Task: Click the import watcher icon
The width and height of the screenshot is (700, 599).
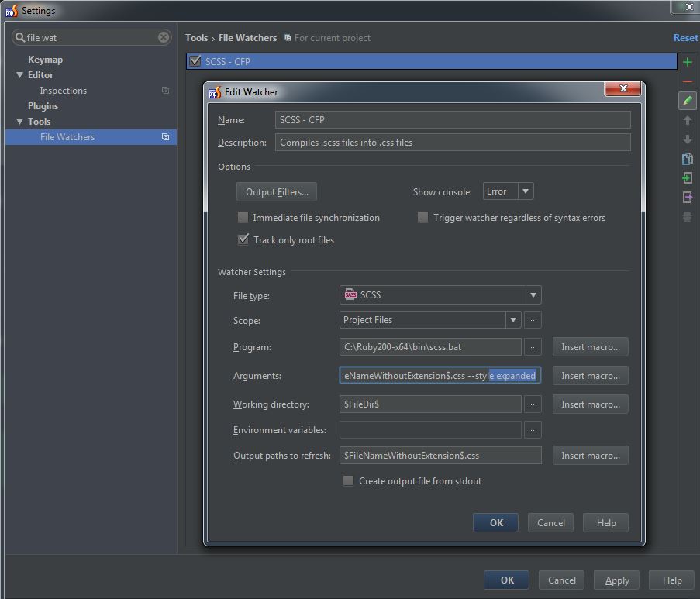Action: click(x=687, y=178)
